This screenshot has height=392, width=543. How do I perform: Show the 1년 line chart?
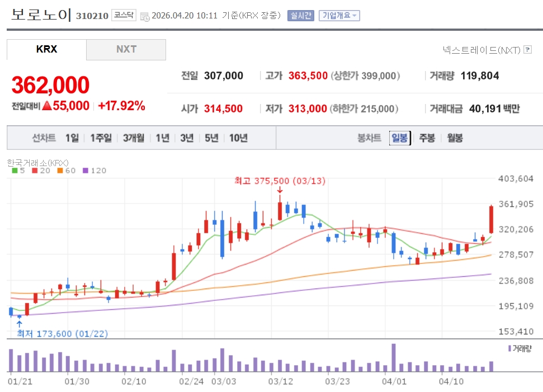click(162, 138)
